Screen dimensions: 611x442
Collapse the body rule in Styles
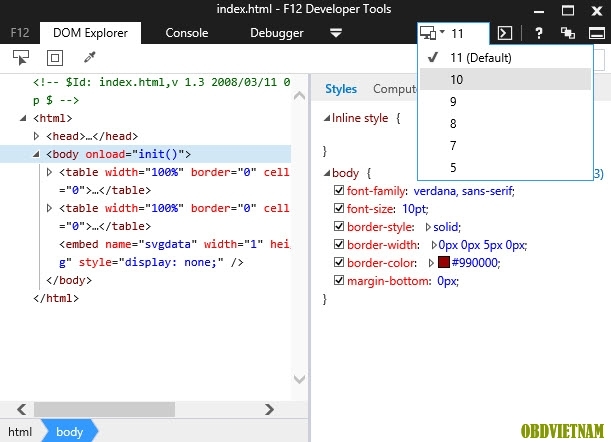click(x=324, y=174)
